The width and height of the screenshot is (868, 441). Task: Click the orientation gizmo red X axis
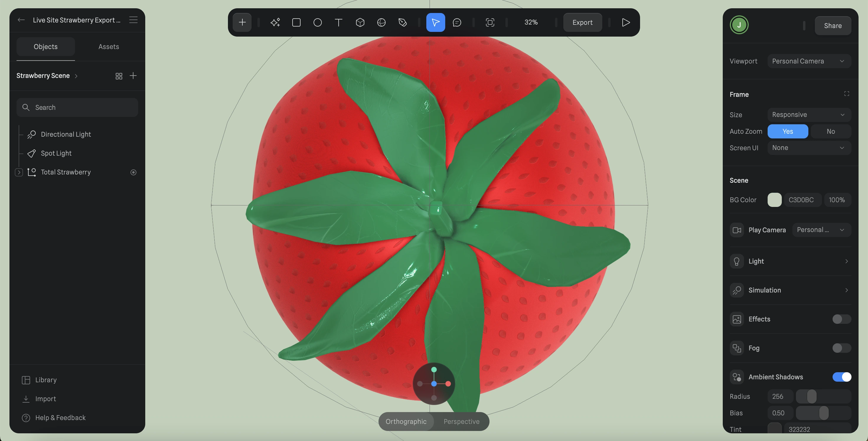point(448,384)
